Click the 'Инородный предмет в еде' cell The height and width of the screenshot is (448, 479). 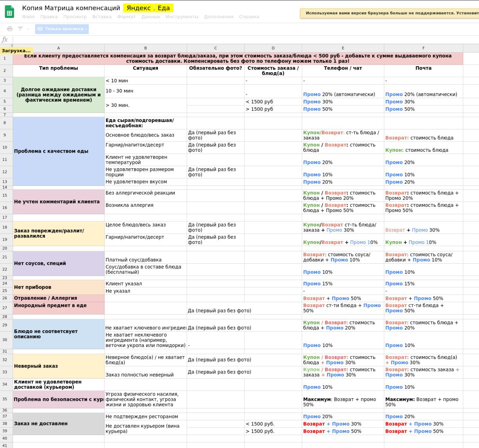(58, 308)
